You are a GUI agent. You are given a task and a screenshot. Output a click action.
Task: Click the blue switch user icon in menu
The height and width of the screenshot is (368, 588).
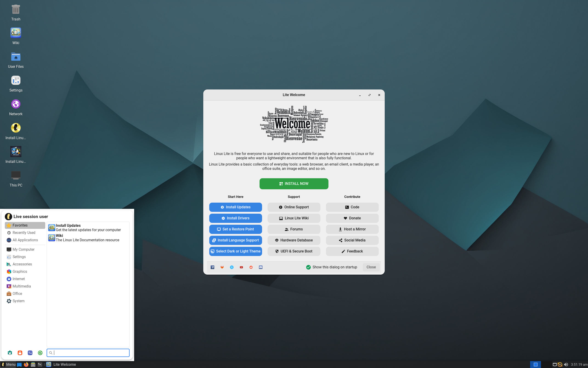pyautogui.click(x=30, y=353)
